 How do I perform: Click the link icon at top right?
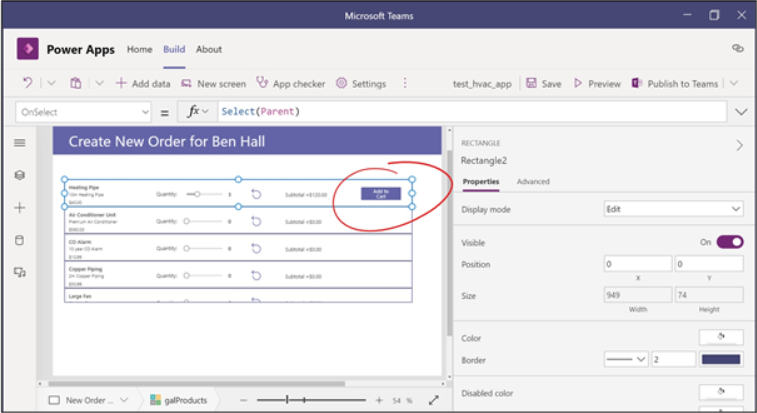tap(737, 48)
